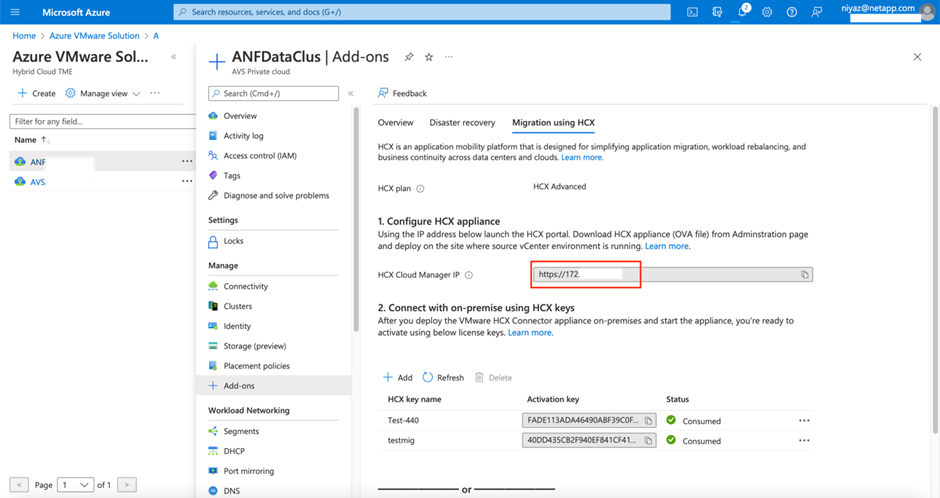Copy the Test-440 activation key
Screen dimensions: 940x498
(x=648, y=421)
